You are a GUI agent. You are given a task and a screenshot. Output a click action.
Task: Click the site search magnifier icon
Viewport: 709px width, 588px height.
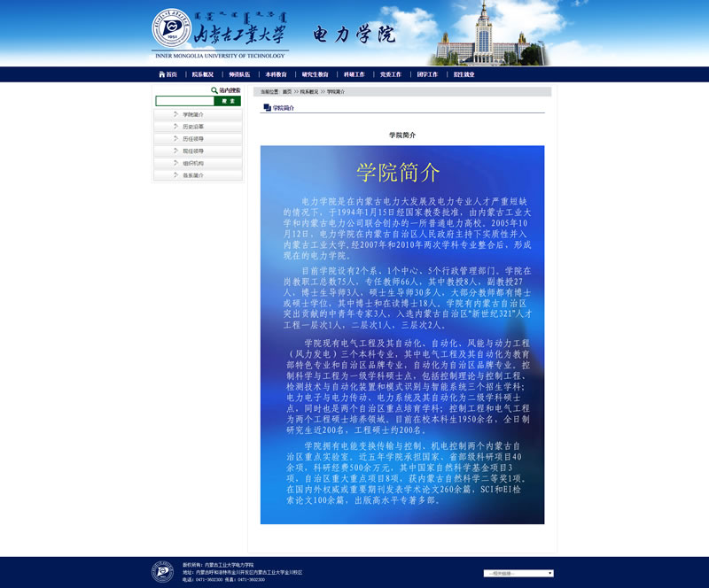(x=214, y=90)
